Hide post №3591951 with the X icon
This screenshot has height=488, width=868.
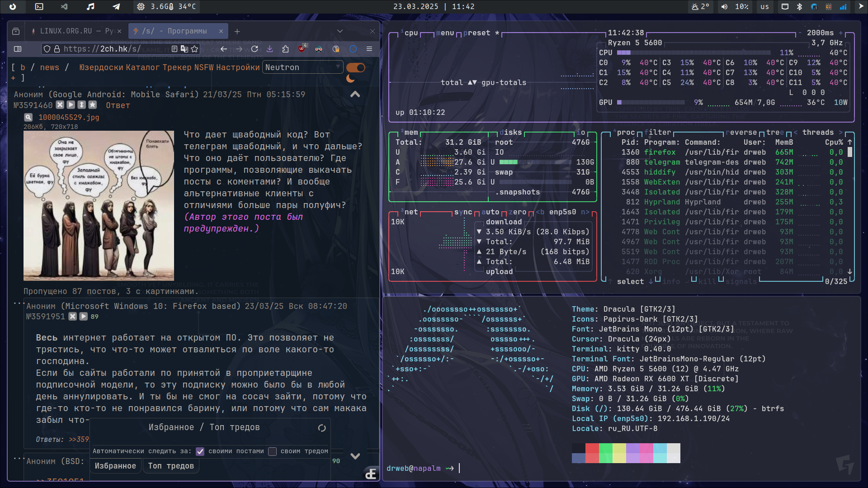73,317
